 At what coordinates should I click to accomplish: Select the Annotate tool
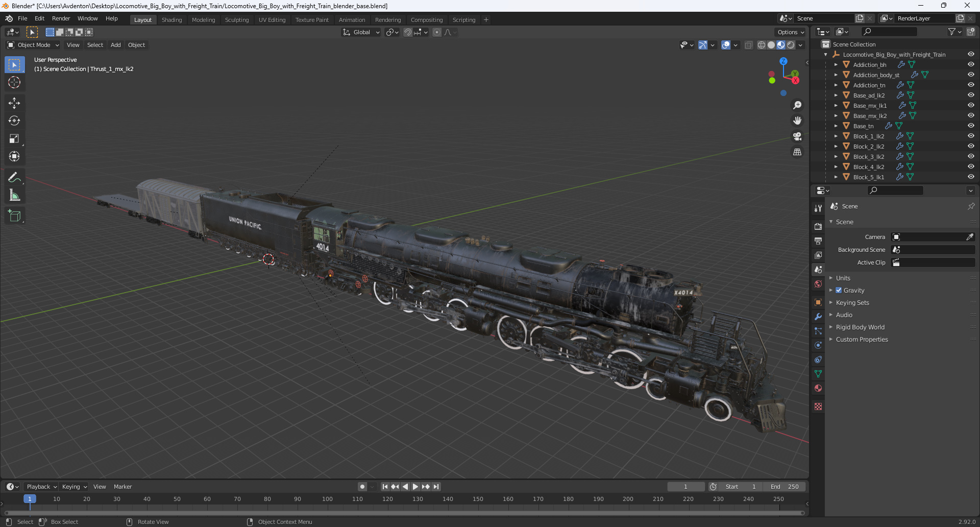[x=14, y=178]
